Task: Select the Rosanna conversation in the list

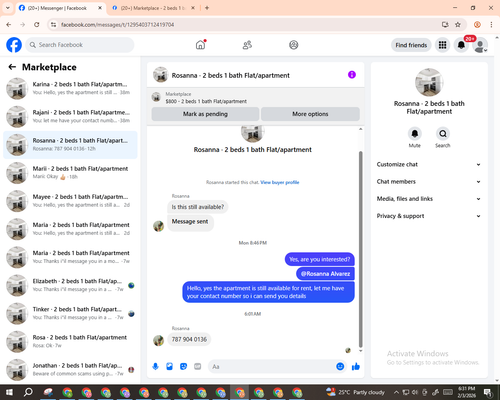Action: (x=70, y=145)
